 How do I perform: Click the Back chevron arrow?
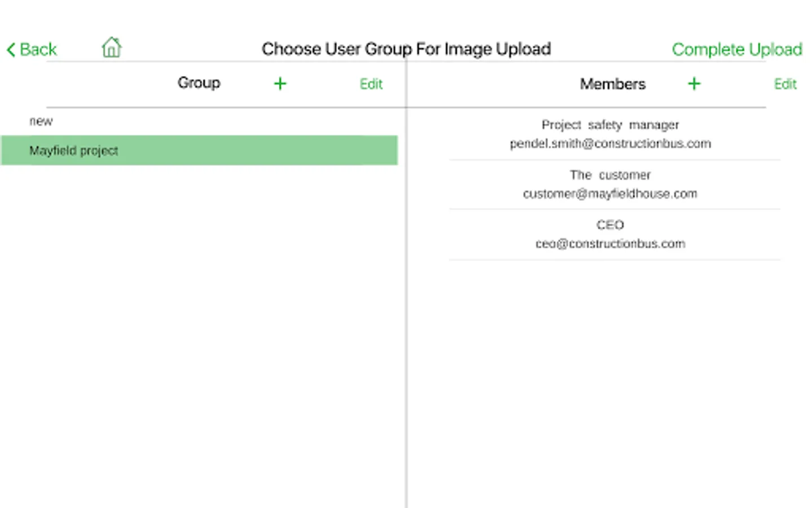point(11,50)
